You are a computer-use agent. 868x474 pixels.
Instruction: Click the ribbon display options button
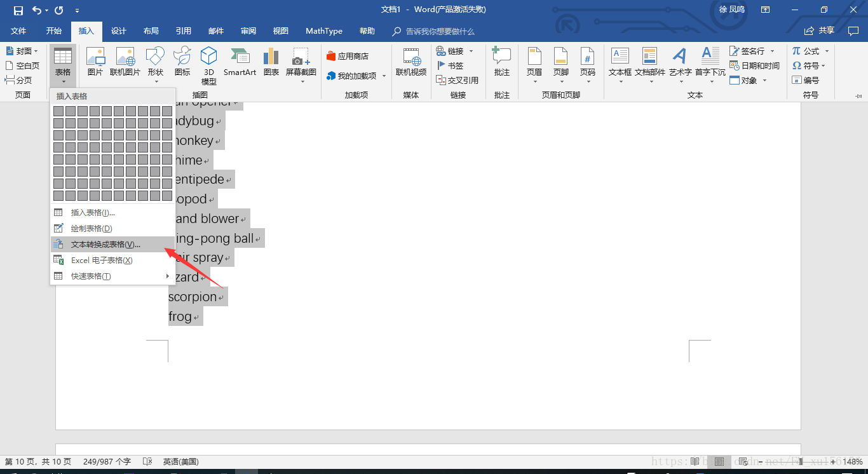[766, 10]
